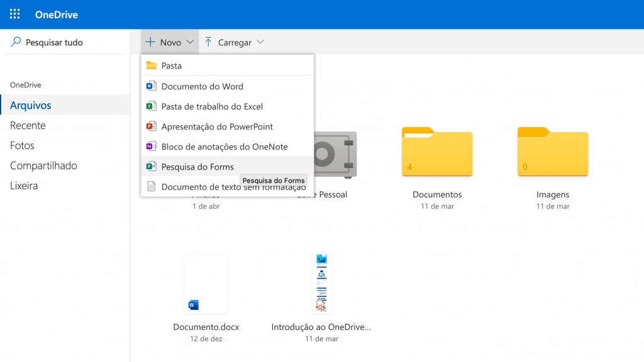The image size is (644, 362).
Task: Choose Documento de texto sem formatação
Action: pyautogui.click(x=227, y=187)
